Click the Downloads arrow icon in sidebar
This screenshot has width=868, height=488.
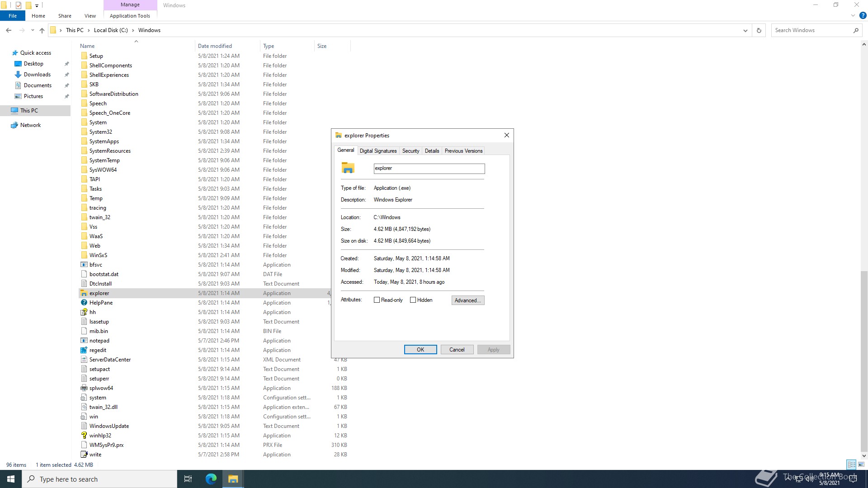18,75
